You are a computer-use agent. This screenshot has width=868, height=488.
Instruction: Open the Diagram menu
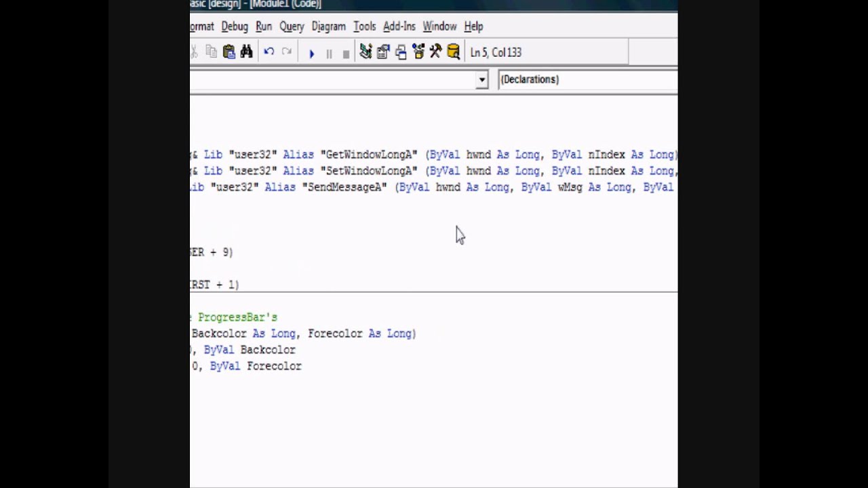(x=329, y=26)
